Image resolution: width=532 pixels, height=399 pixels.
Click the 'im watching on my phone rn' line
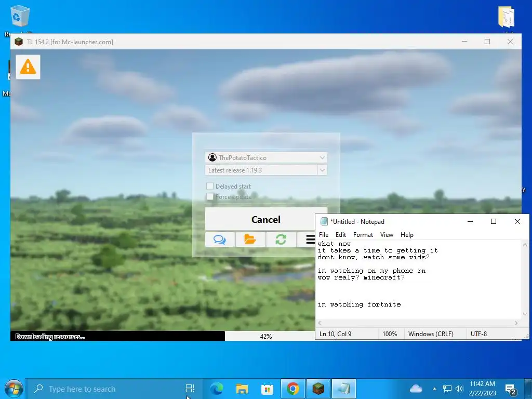pos(371,270)
